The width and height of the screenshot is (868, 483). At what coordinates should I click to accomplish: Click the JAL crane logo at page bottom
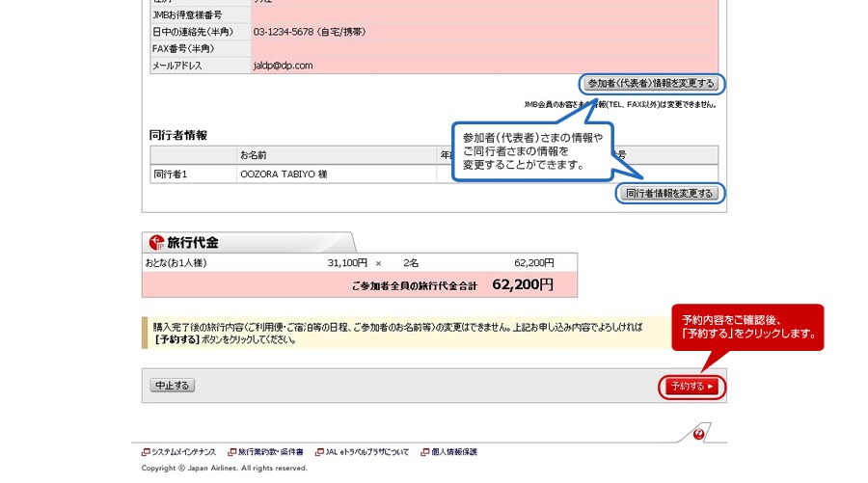[699, 434]
